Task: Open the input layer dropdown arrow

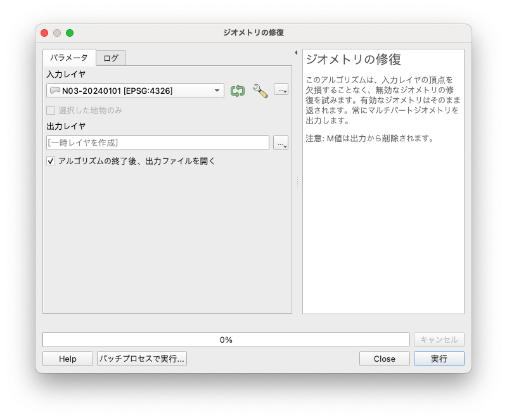Action: point(219,91)
